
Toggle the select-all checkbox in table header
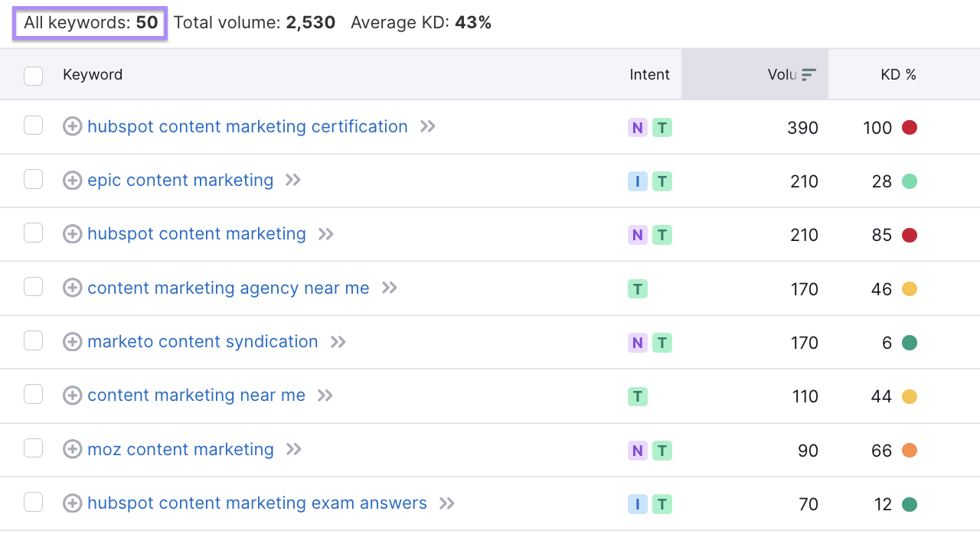click(33, 75)
